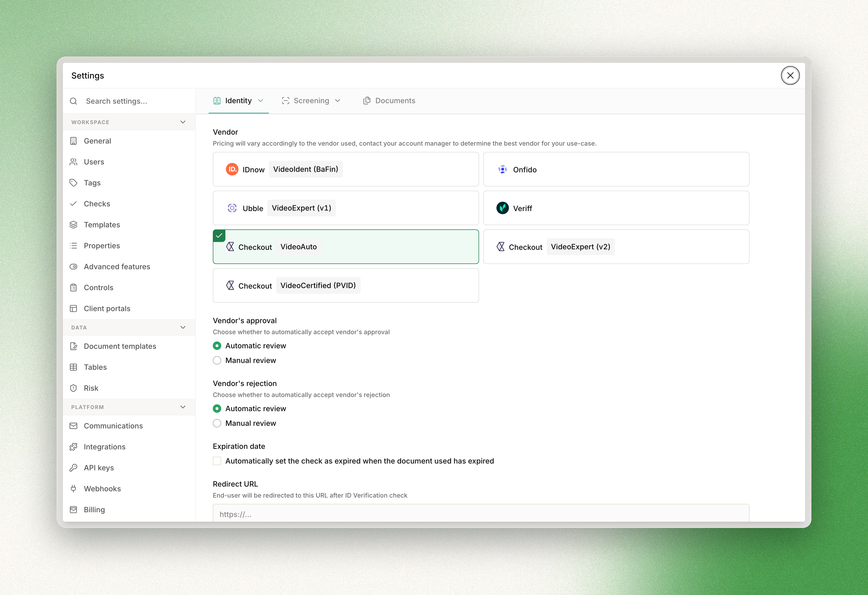Click the Identity tab badge icon
The height and width of the screenshot is (595, 868).
217,100
